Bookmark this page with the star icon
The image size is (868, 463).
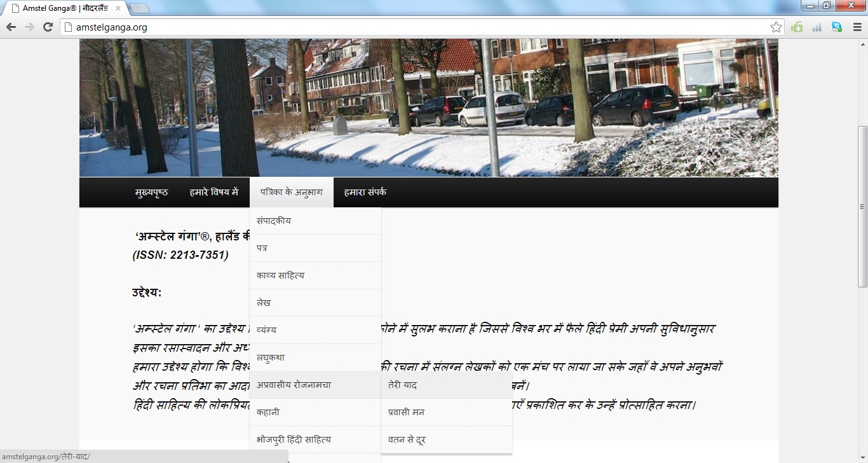coord(776,27)
